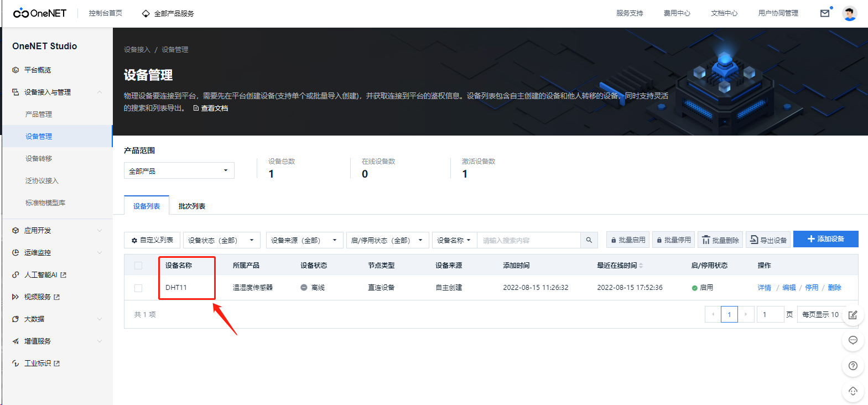Image resolution: width=868 pixels, height=405 pixels.
Task: Open 详情 for DHT11 device
Action: (x=765, y=288)
